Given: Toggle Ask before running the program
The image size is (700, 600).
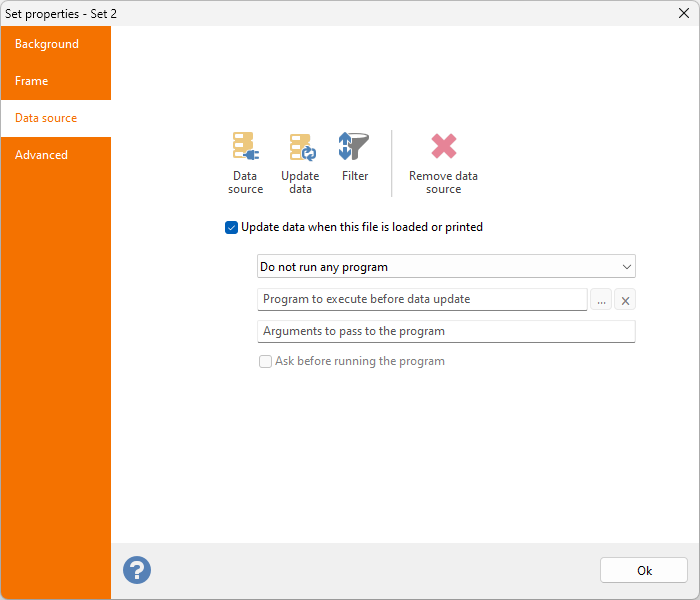Looking at the screenshot, I should 265,361.
